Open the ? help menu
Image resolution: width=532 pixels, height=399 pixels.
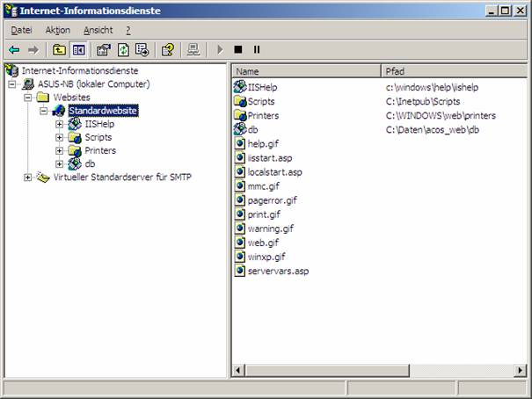pyautogui.click(x=128, y=30)
